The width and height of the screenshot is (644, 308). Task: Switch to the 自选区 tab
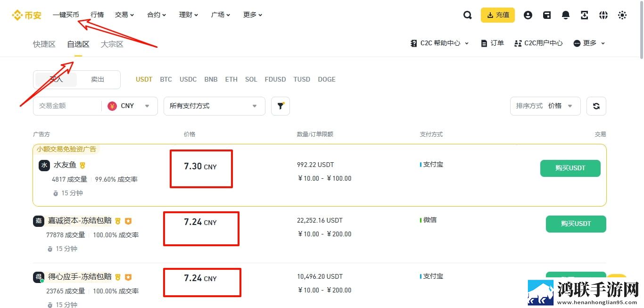click(78, 44)
